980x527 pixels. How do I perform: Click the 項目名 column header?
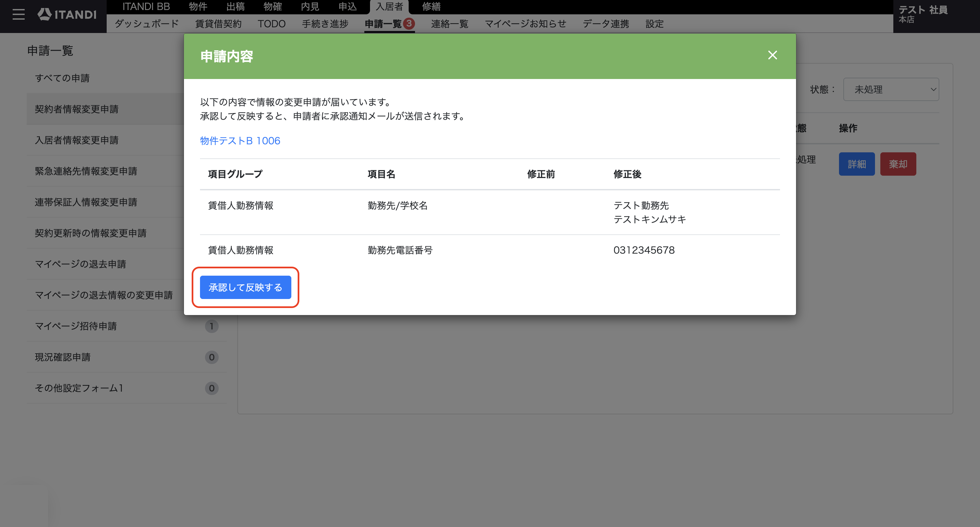point(381,174)
